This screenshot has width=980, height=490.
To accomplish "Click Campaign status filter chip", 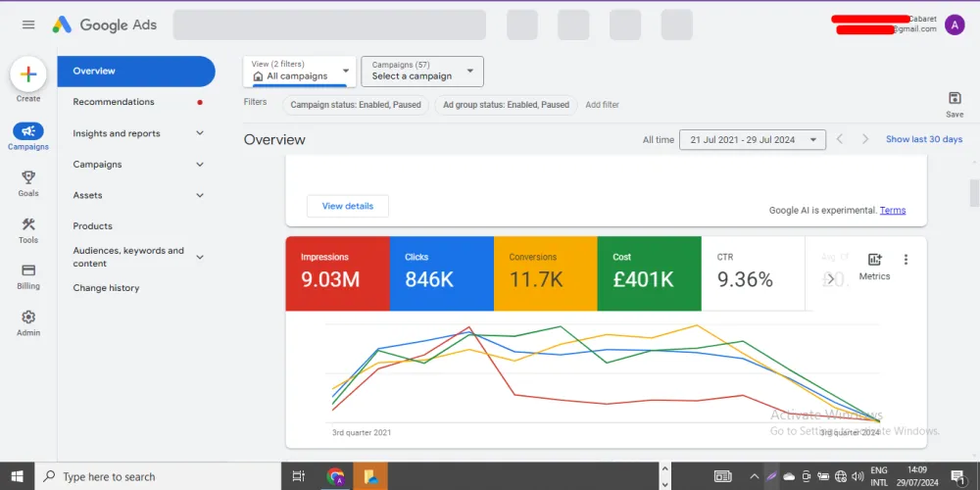I will pos(356,105).
